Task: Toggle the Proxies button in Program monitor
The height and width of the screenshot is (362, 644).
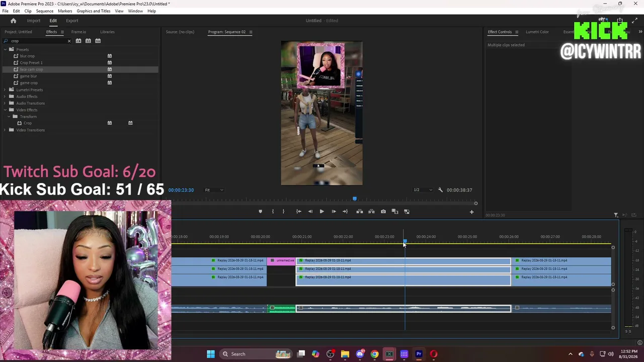Action: [x=407, y=212]
